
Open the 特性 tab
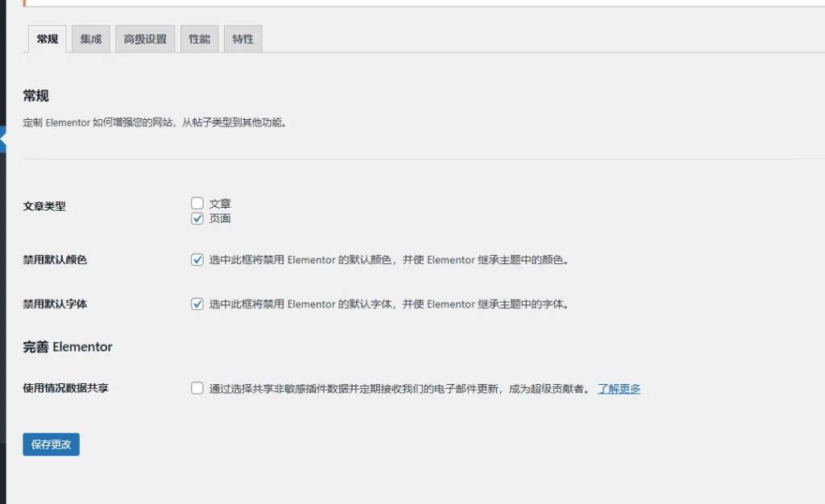coord(243,39)
